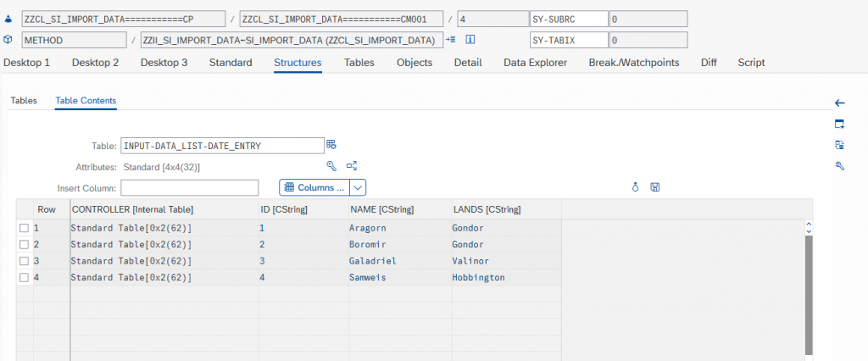Click the SY-SUBRC field
This screenshot has height=361, width=868.
pos(569,19)
